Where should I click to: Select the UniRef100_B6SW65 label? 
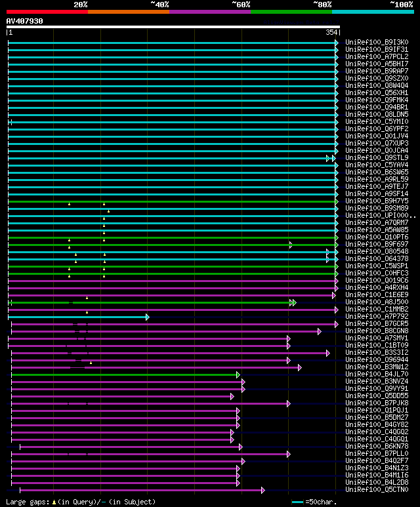pos(377,172)
